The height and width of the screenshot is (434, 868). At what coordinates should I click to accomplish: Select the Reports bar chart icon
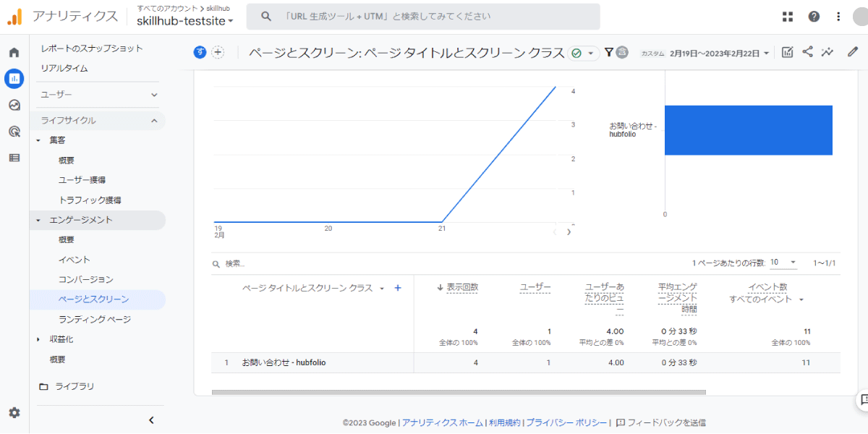point(14,79)
